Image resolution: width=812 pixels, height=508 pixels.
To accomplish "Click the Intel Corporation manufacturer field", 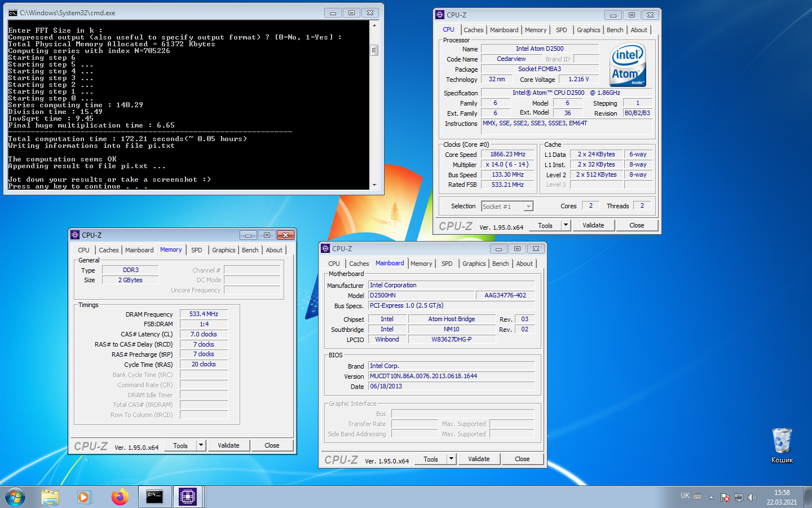I will (x=451, y=285).
